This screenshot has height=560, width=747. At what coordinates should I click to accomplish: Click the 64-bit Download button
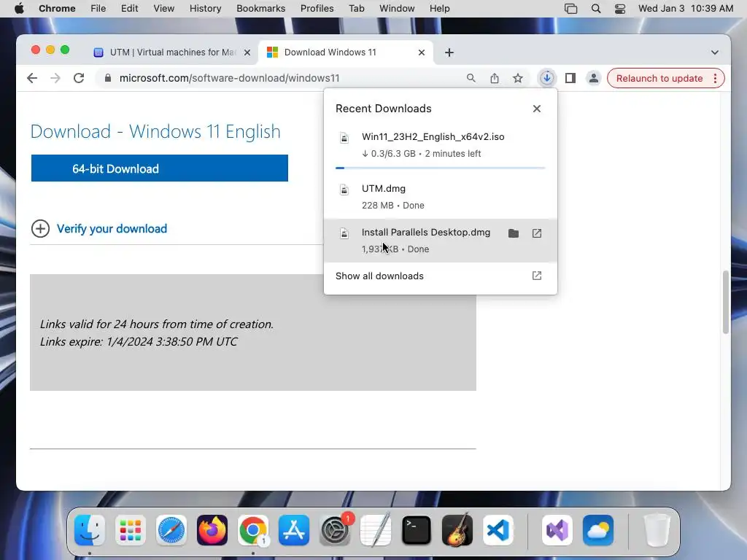point(160,168)
